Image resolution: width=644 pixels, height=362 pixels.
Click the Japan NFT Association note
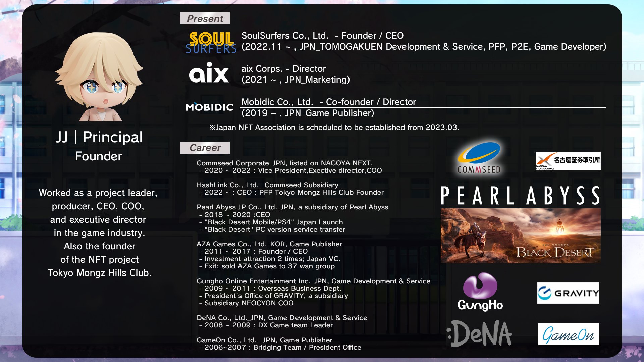pos(334,128)
